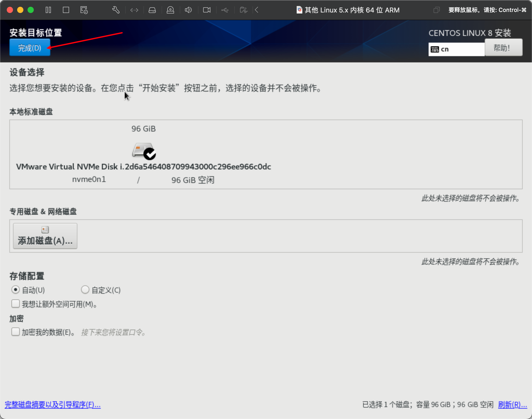Viewport: 532px width, 419px height.
Task: Click the cn keyboard layout indicator
Action: tap(456, 49)
